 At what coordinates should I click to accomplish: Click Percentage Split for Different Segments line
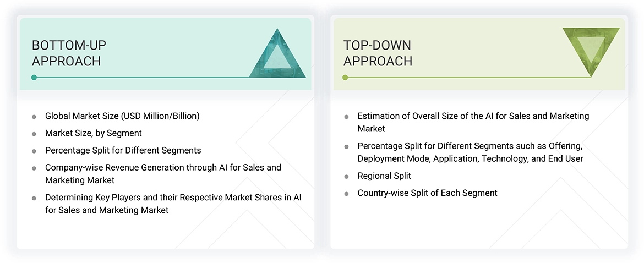click(123, 150)
